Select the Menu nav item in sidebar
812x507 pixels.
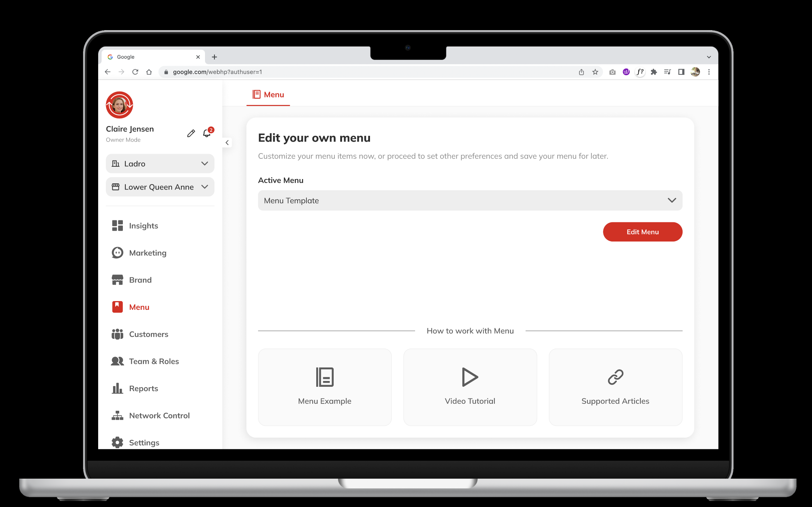pos(138,307)
